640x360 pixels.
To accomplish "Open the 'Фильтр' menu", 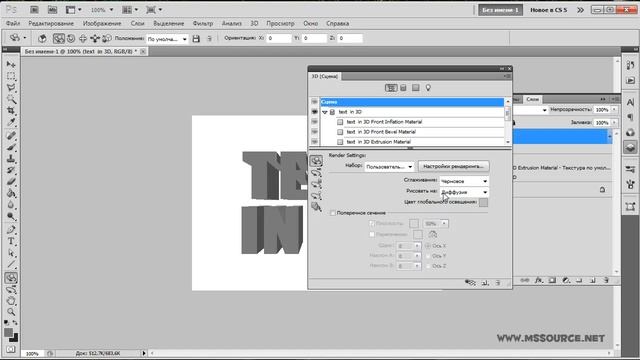I will click(x=203, y=24).
